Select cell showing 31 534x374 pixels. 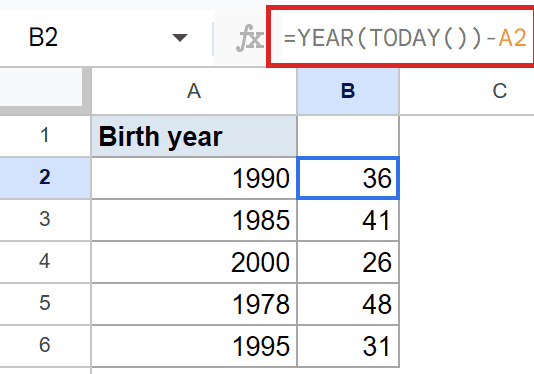348,346
